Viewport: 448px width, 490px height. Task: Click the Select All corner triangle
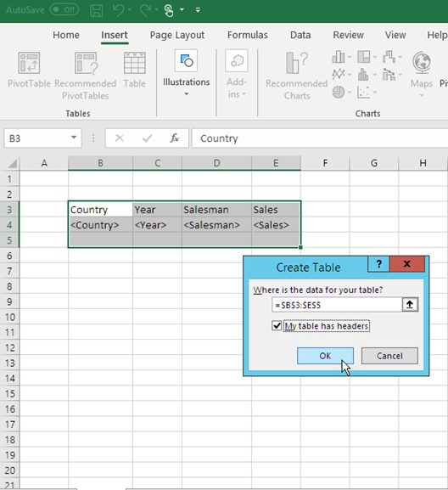pyautogui.click(x=12, y=163)
